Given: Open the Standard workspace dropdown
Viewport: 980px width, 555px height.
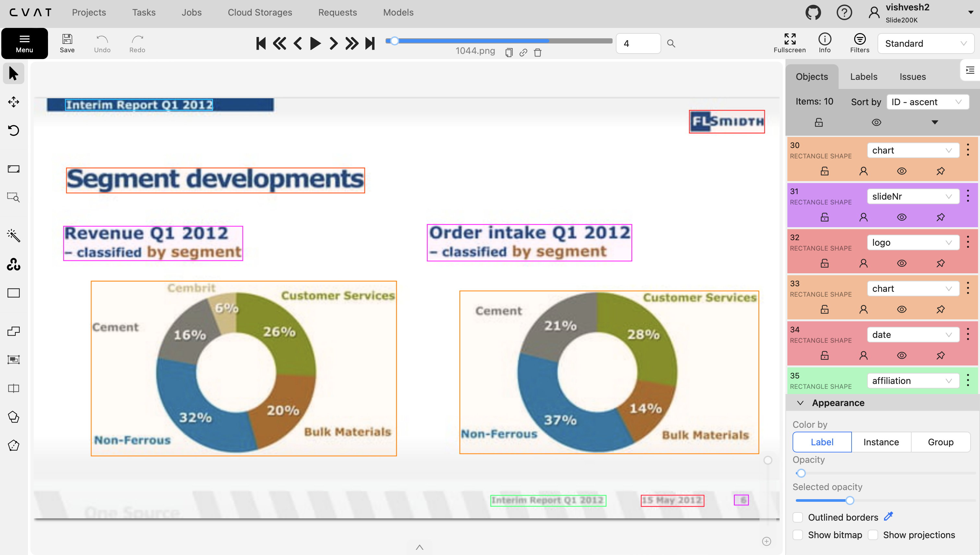Looking at the screenshot, I should pyautogui.click(x=926, y=43).
